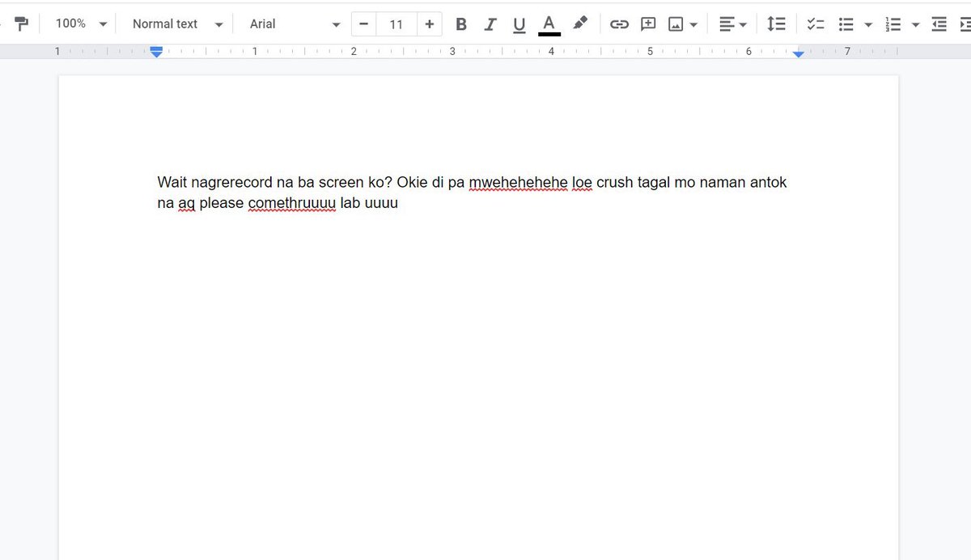
Task: Click the word crush in document
Action: point(615,182)
